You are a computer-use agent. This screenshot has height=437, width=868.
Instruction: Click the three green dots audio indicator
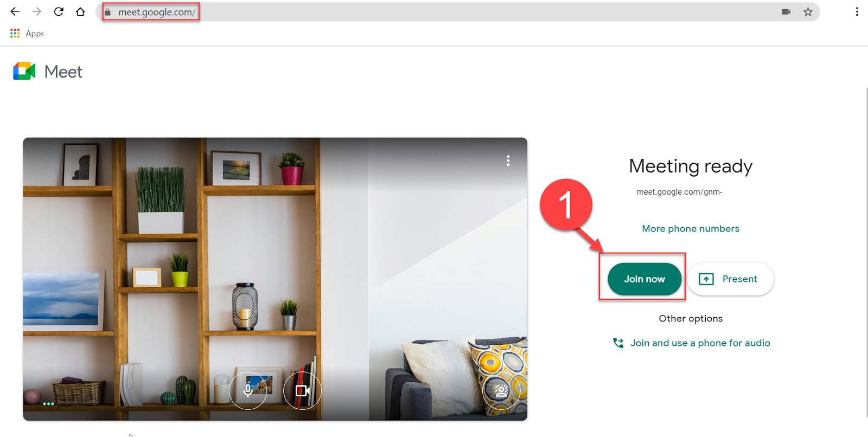tap(48, 404)
